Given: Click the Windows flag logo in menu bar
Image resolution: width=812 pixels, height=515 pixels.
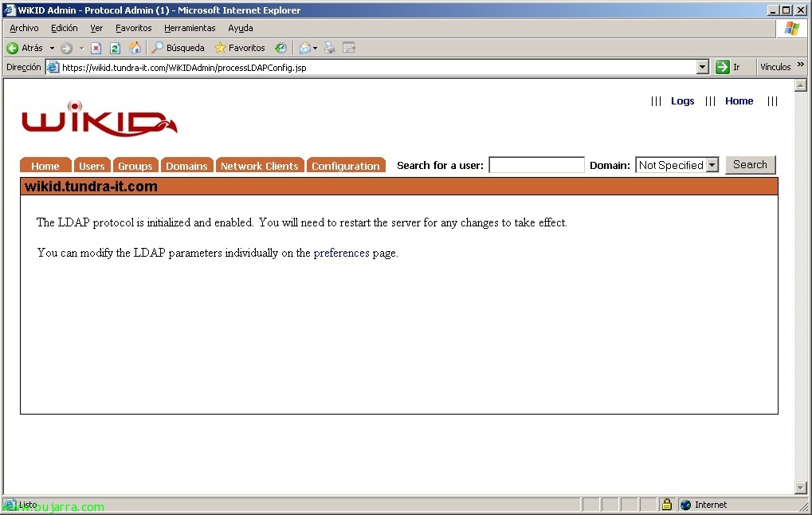Looking at the screenshot, I should coord(791,29).
